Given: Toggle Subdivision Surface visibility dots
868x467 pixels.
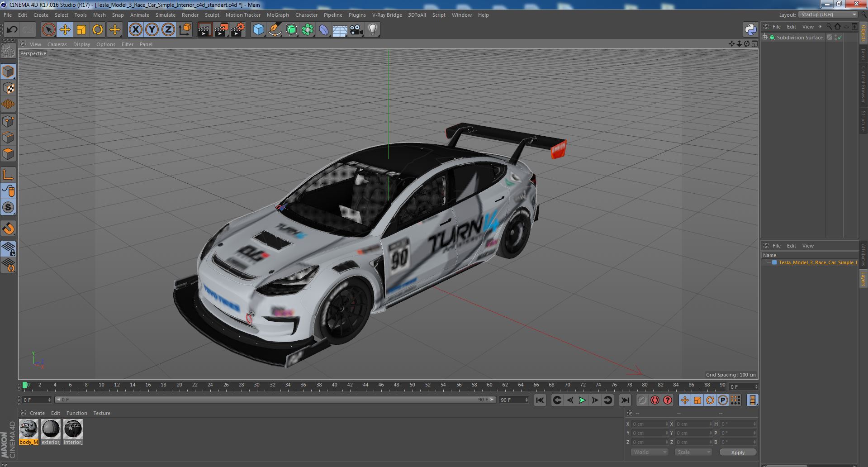Looking at the screenshot, I should pos(835,38).
